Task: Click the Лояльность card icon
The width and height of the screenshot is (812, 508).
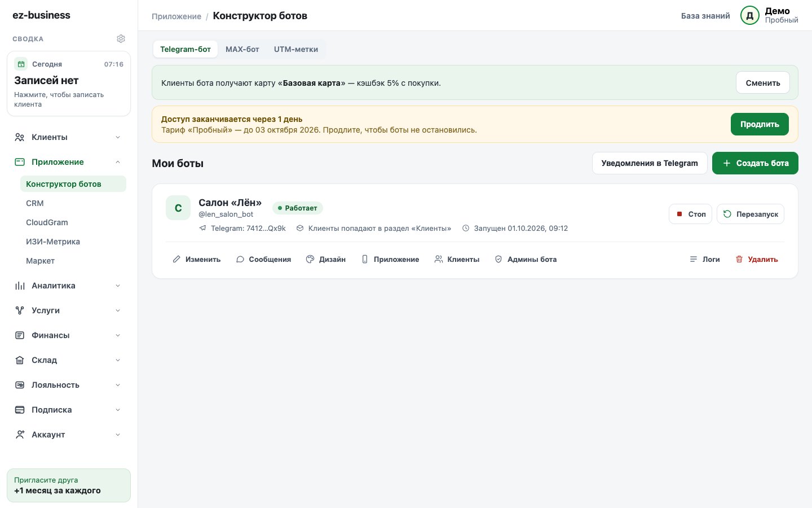Action: coord(20,385)
